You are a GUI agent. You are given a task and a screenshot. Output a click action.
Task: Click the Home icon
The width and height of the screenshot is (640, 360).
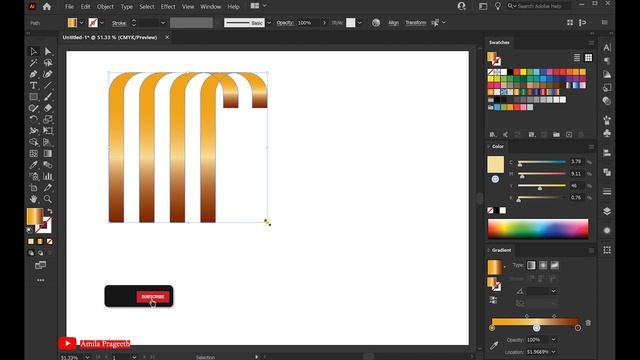(x=47, y=7)
